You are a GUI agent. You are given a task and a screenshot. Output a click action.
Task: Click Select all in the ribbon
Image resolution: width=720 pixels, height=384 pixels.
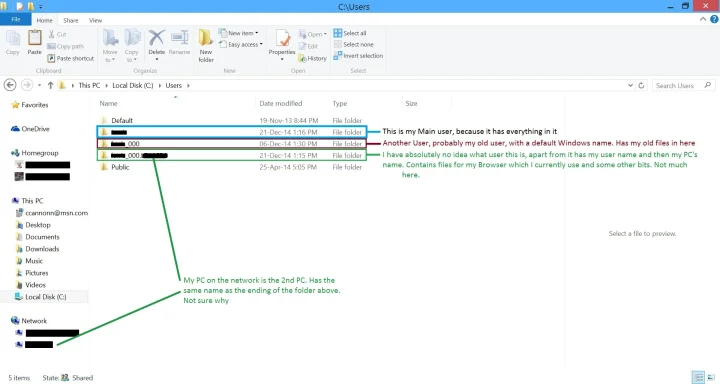click(350, 33)
